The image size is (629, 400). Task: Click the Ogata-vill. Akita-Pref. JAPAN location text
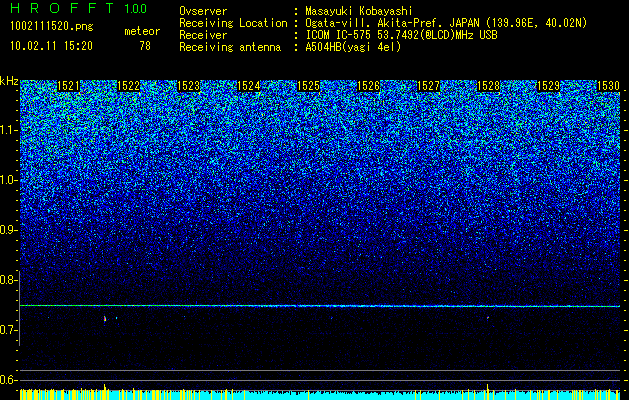point(446,23)
